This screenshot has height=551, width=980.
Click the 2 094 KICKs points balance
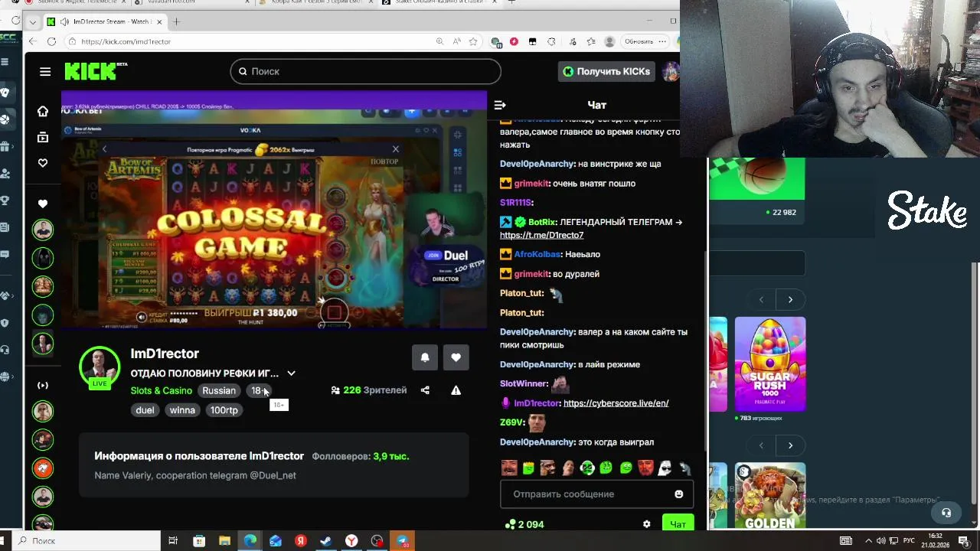(x=524, y=524)
